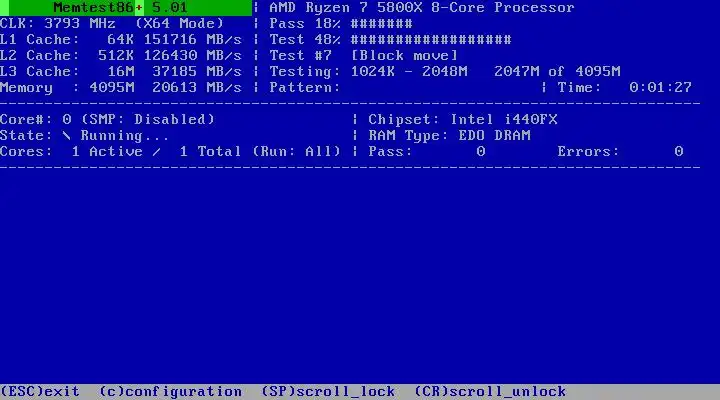Select the Cores: 1 Active / 1 Total line
The image size is (720, 400).
[170, 152]
